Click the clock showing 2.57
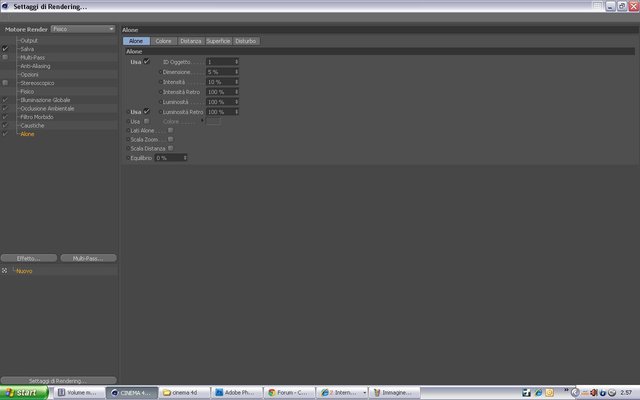 tap(626, 393)
